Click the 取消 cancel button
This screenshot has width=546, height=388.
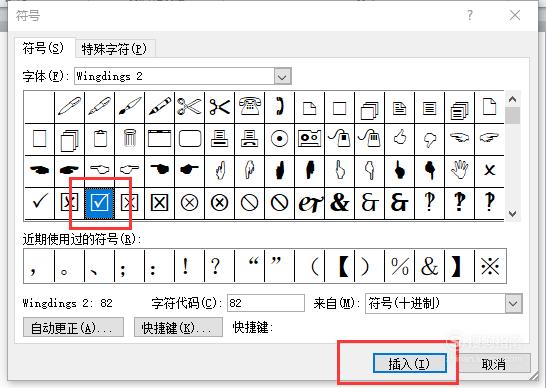pyautogui.click(x=494, y=364)
